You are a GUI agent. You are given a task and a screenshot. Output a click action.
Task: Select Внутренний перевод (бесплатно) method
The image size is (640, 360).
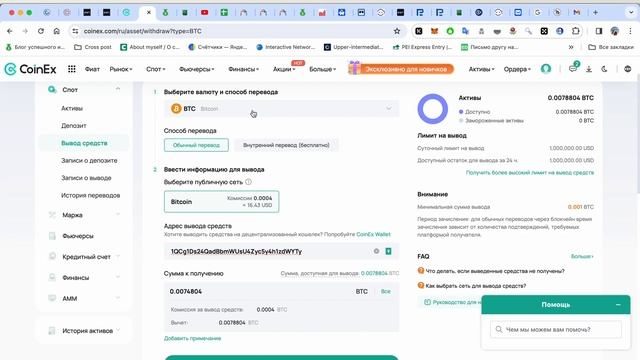[286, 145]
